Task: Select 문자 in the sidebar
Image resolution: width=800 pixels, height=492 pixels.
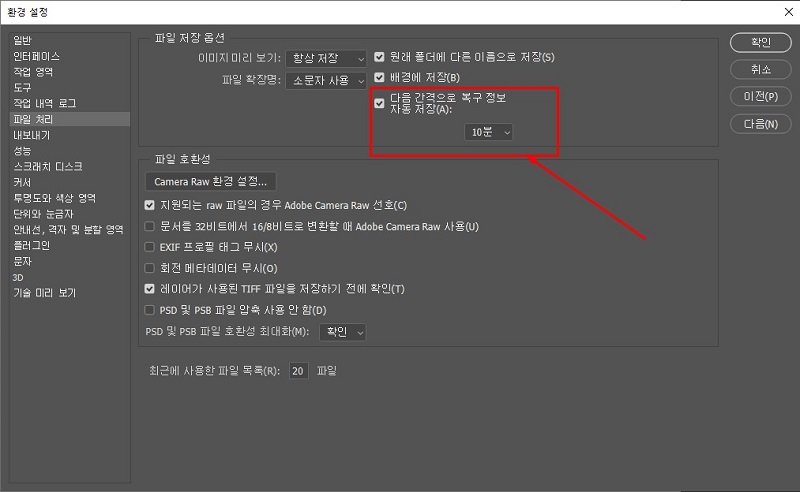Action: (x=22, y=261)
